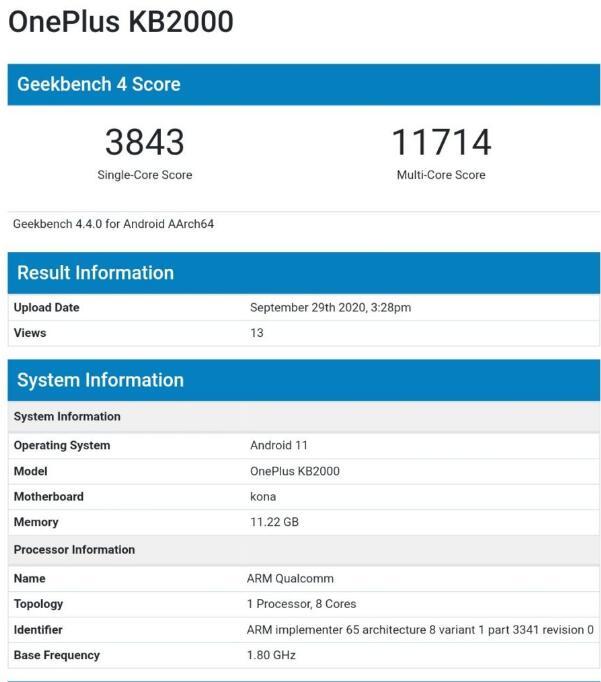Select the ARM Qualcomm processor name
Image resolution: width=601 pixels, height=682 pixels.
[x=290, y=578]
